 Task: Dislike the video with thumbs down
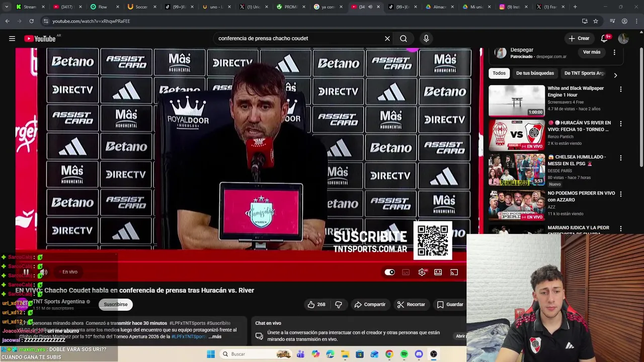339,304
